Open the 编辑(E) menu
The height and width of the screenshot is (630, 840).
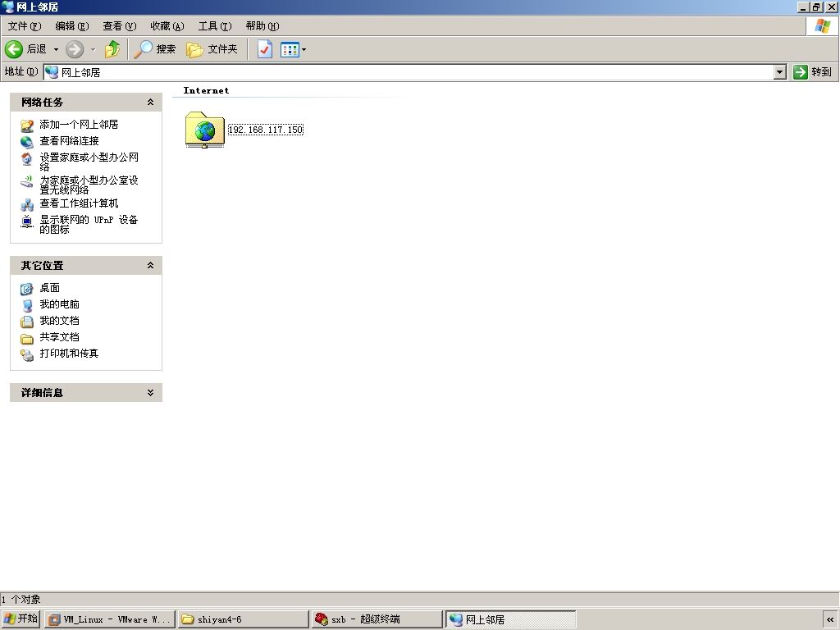pyautogui.click(x=72, y=26)
